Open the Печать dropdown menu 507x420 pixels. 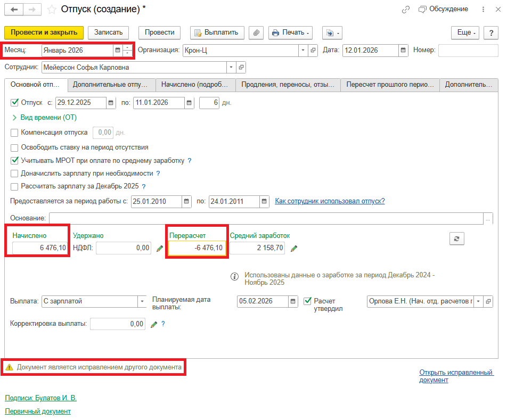pos(290,32)
